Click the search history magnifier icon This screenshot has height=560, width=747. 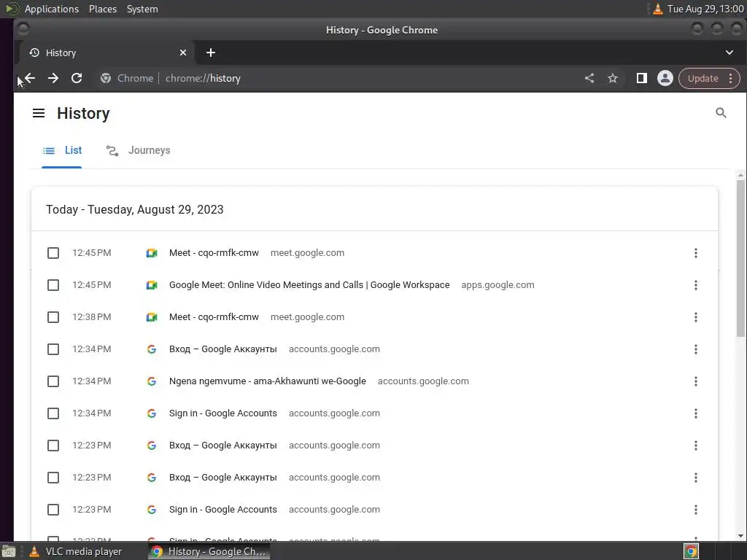click(721, 113)
